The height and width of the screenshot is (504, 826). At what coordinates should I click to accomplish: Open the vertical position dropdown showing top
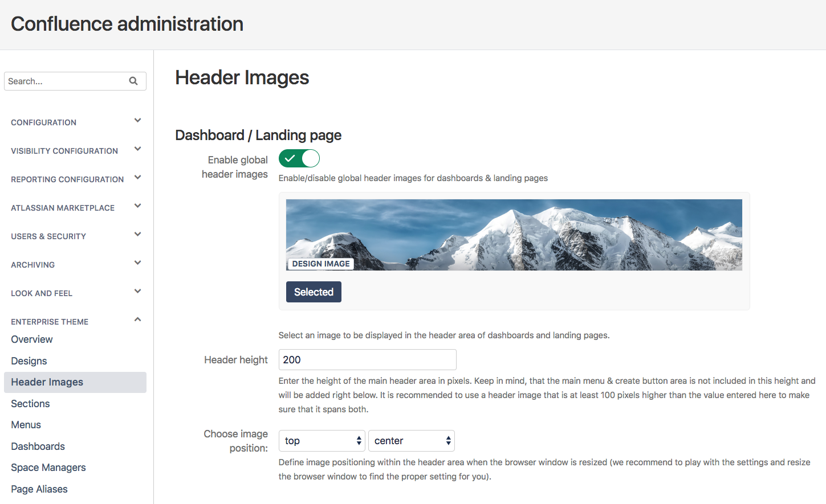click(x=322, y=441)
